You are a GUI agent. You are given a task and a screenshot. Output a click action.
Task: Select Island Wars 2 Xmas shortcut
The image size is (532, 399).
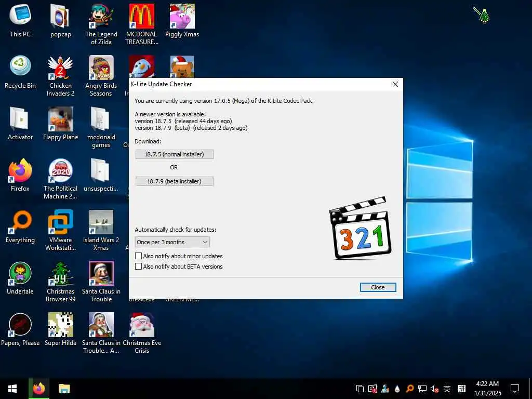[101, 230]
